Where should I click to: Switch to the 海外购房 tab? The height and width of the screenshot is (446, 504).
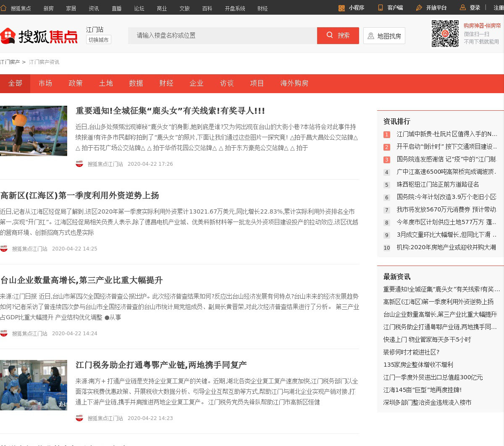[x=294, y=83]
